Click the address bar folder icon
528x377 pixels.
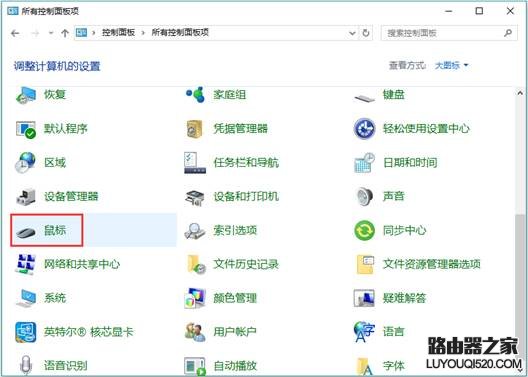81,33
